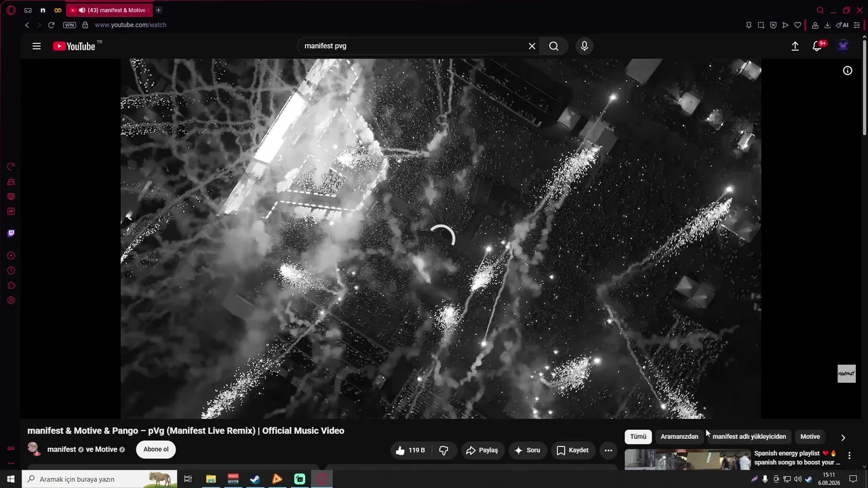Viewport: 868px width, 488px height.
Task: Open the manifest channel link
Action: pos(61,449)
